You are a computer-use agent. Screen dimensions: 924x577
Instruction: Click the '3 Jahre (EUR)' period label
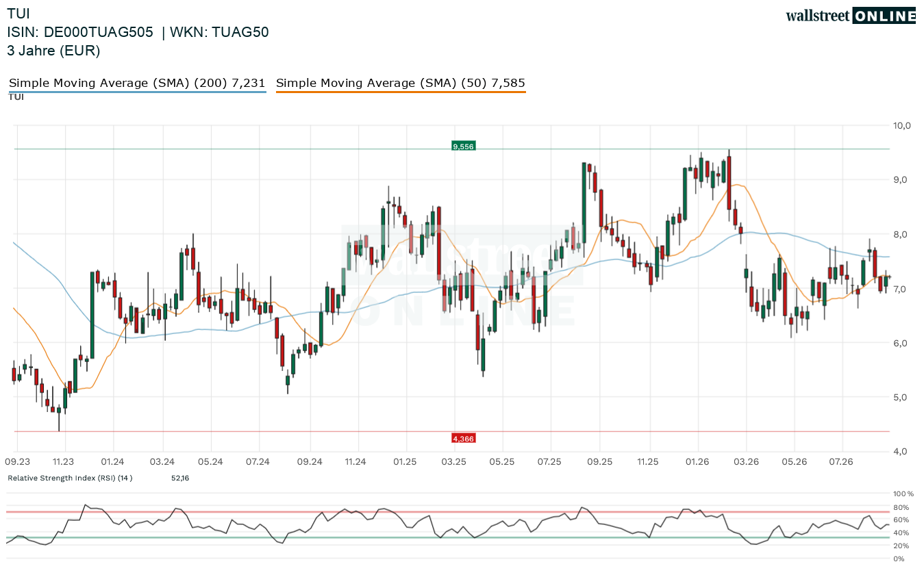53,51
